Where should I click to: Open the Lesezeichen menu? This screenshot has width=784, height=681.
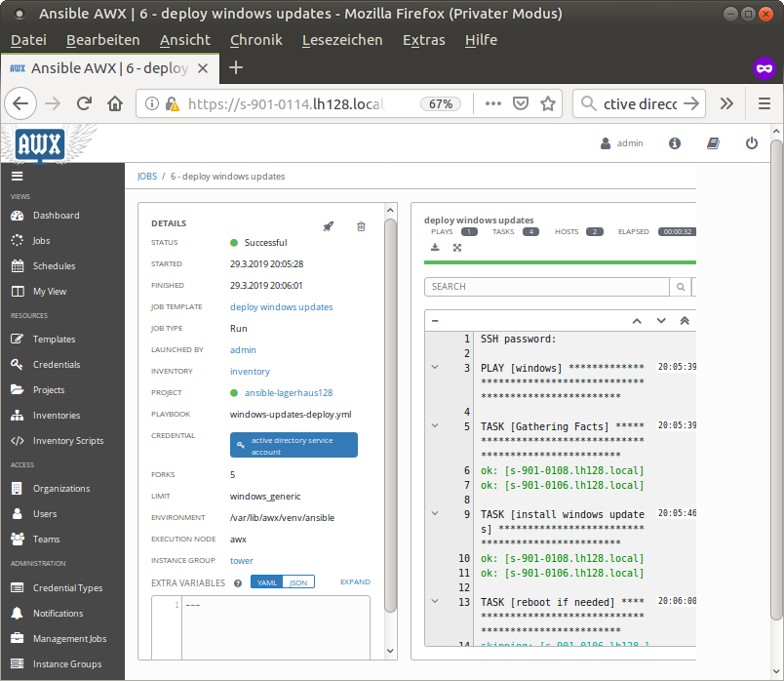(342, 40)
